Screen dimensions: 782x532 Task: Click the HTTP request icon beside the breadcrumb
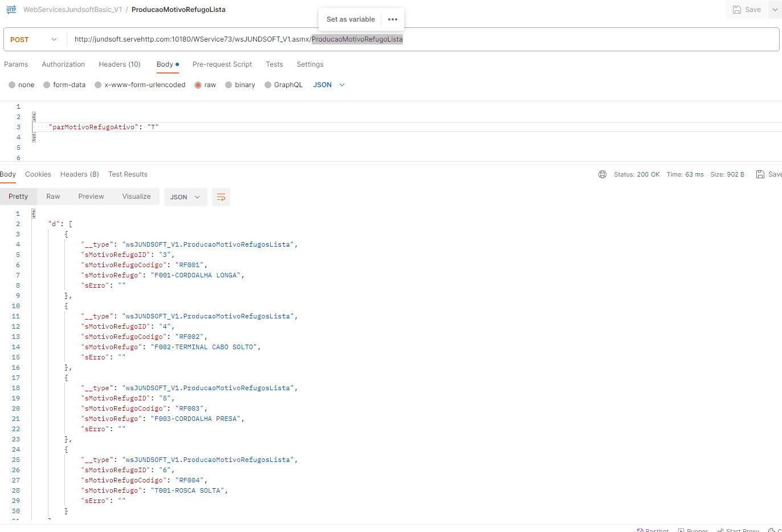(x=11, y=10)
